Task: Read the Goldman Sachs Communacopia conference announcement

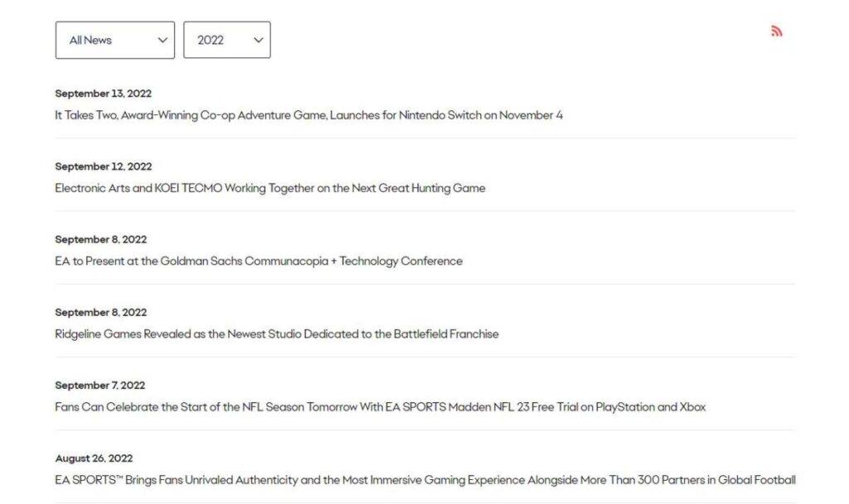Action: 259,261
